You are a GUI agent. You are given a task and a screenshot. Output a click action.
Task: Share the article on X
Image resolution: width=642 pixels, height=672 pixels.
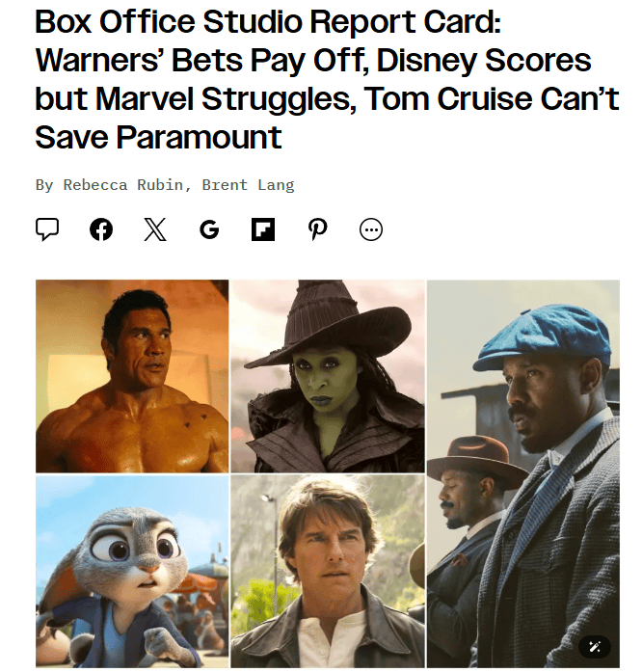[x=155, y=229]
